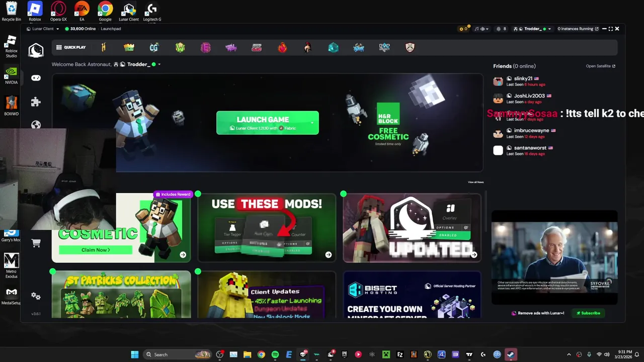This screenshot has height=362, width=644.
Task: Click the Lunar Client moon logo
Action: [x=36, y=50]
